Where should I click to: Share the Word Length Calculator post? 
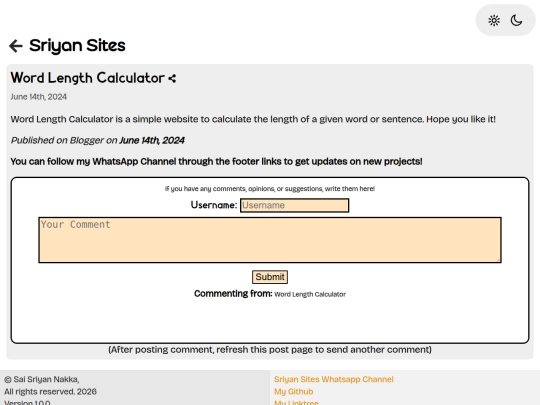coord(172,79)
